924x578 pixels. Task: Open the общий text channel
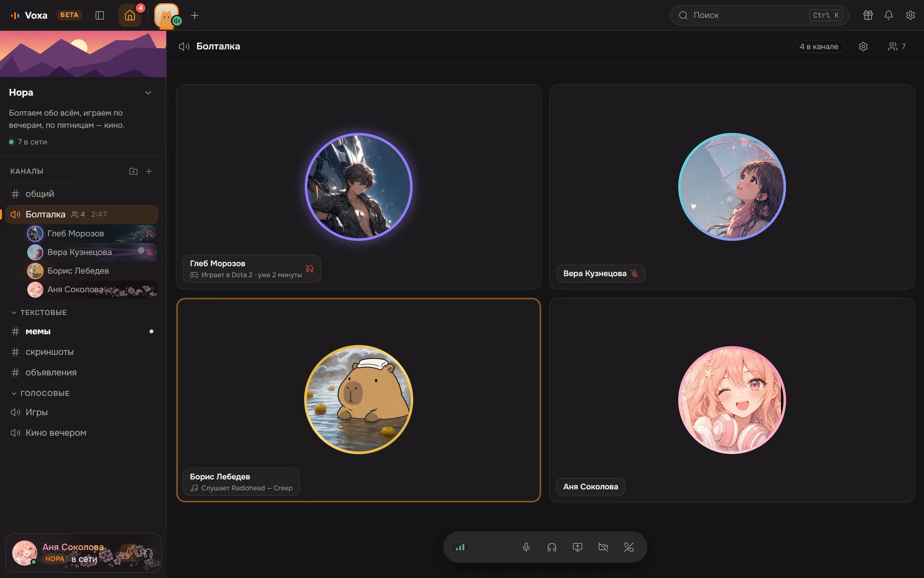81,194
